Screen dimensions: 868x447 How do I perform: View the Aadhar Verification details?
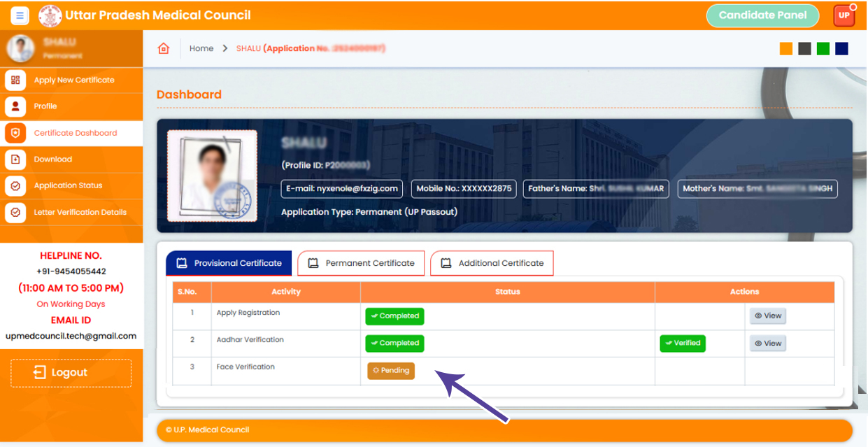[767, 343]
